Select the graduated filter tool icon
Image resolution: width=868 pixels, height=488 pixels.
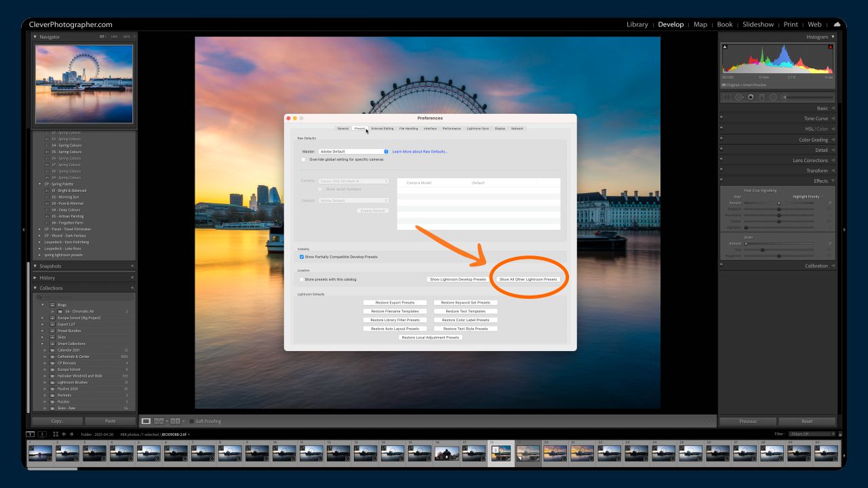coord(762,97)
